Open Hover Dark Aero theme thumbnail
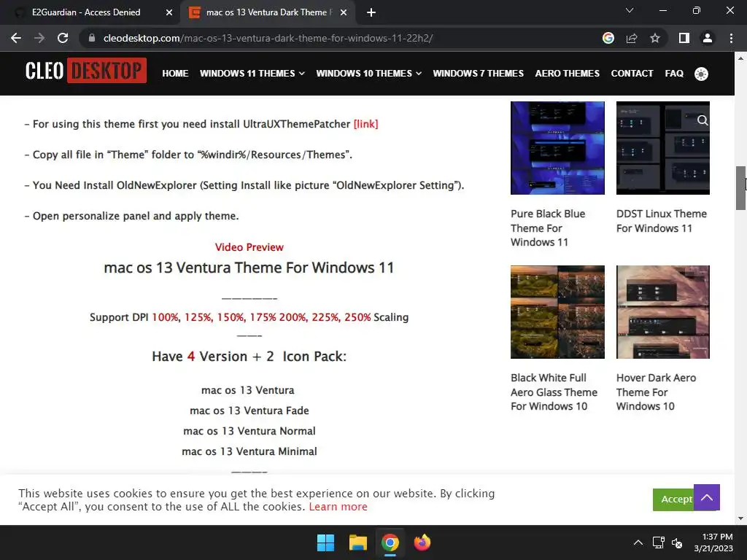This screenshot has width=747, height=560. coord(662,312)
